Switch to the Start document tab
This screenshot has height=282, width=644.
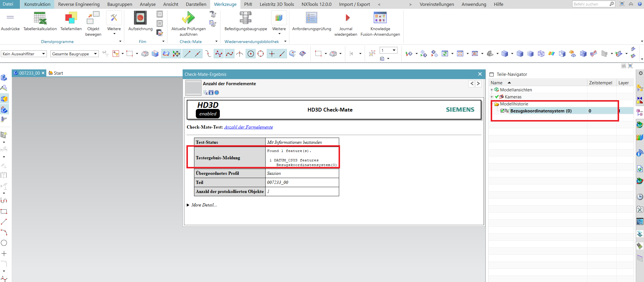pos(56,73)
